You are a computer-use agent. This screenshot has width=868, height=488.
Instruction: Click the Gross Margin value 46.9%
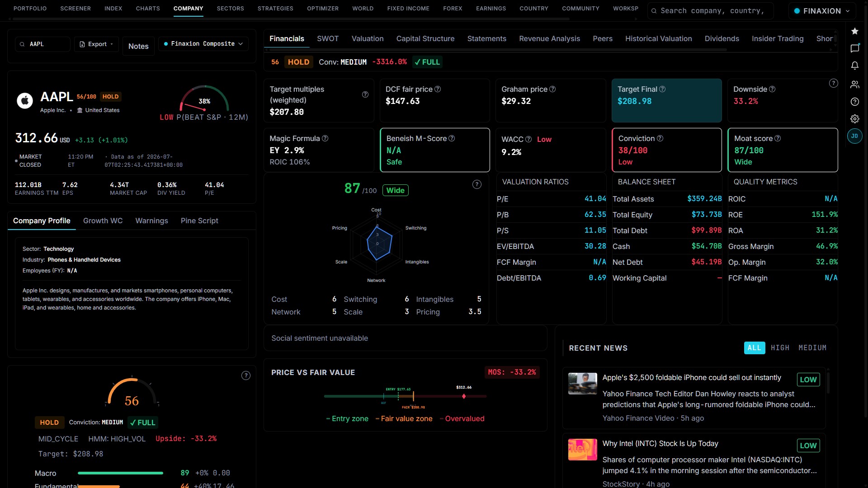tap(827, 246)
